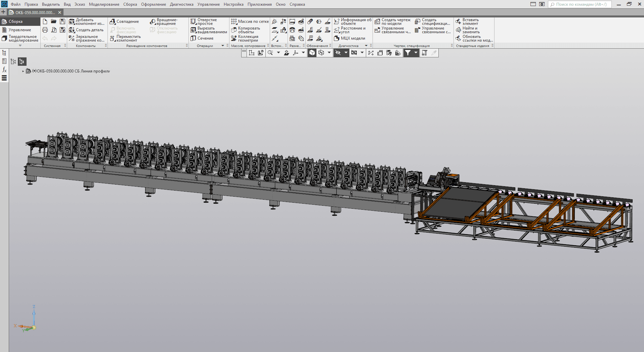Image resolution: width=644 pixels, height=352 pixels.
Task: Toggle wireframe display mode
Action: click(321, 53)
